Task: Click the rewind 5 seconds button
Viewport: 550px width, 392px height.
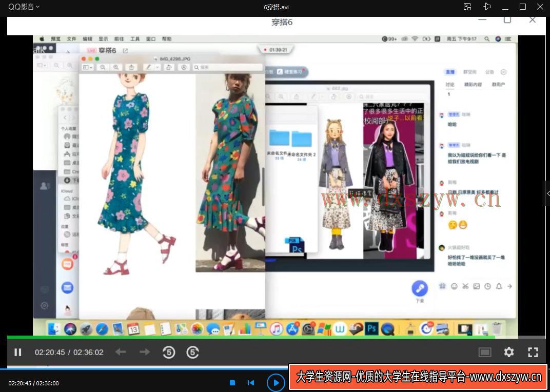Action: 169,352
